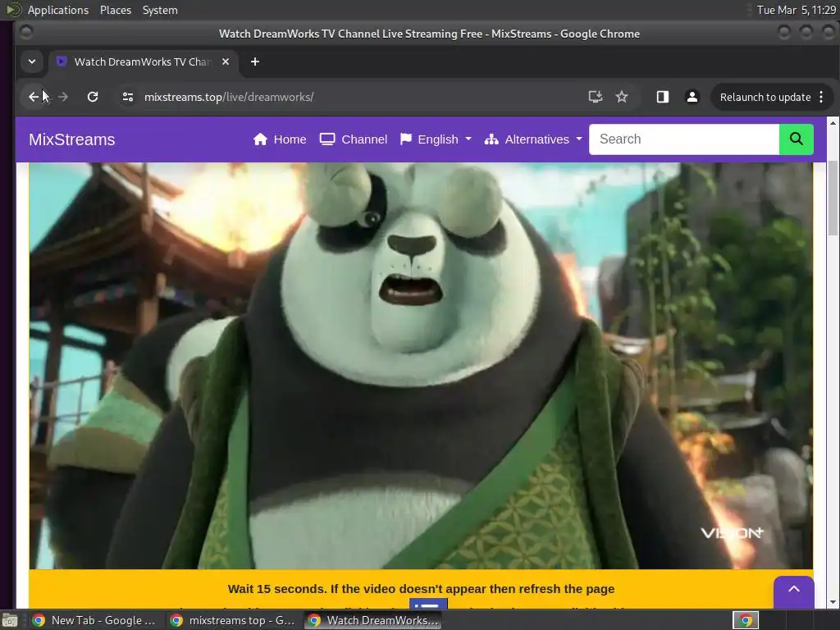Install app icon in address bar
This screenshot has height=630, width=840.
(x=596, y=97)
